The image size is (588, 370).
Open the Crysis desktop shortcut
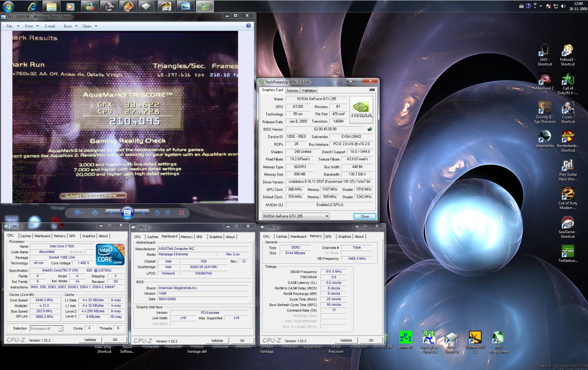[567, 113]
